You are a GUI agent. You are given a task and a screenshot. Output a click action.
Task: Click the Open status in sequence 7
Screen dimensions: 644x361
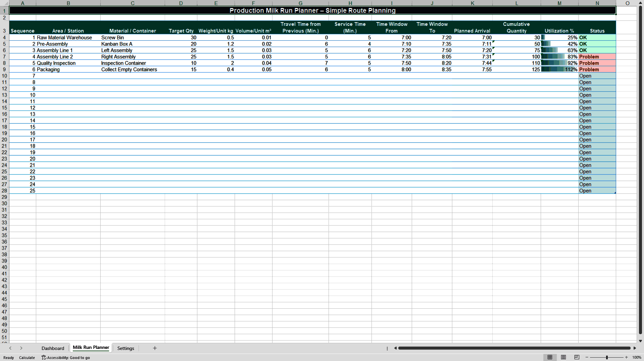pyautogui.click(x=597, y=76)
